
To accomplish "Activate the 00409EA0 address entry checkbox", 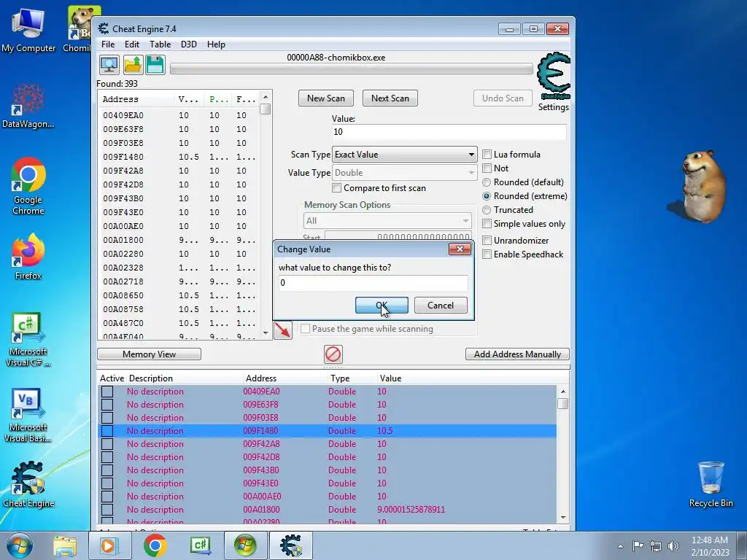I will (x=107, y=392).
